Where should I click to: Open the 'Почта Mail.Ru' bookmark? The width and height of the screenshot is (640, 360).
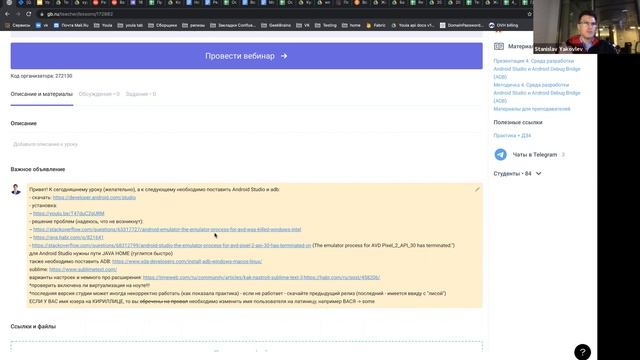pos(71,25)
